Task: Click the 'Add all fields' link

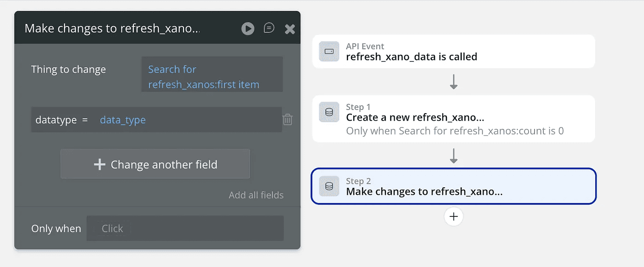Action: pyautogui.click(x=256, y=195)
